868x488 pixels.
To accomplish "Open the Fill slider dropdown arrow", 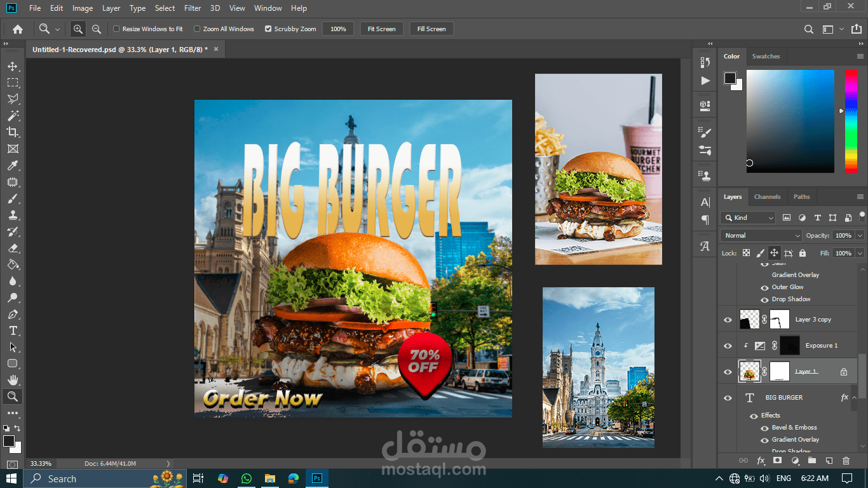I will [x=860, y=253].
